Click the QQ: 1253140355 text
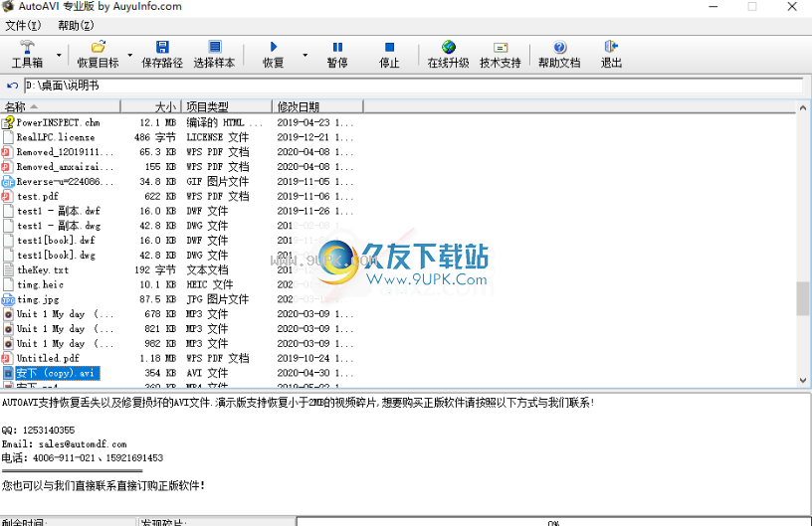 (x=39, y=431)
